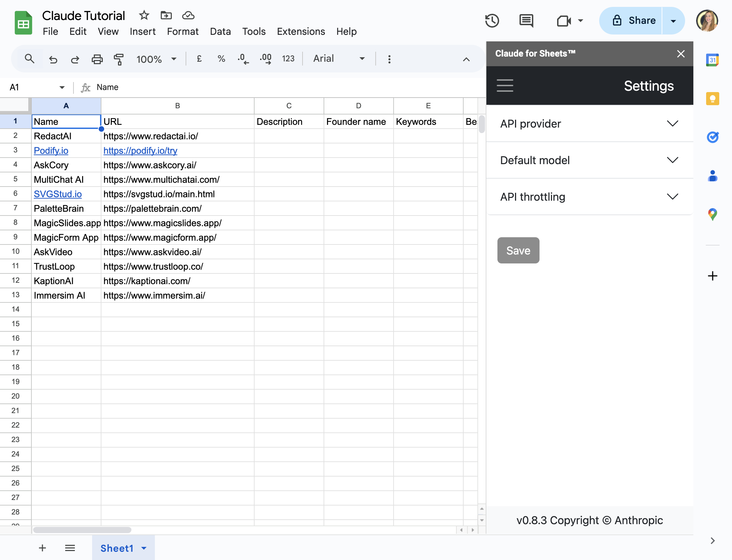Open the Insert menu

click(142, 32)
